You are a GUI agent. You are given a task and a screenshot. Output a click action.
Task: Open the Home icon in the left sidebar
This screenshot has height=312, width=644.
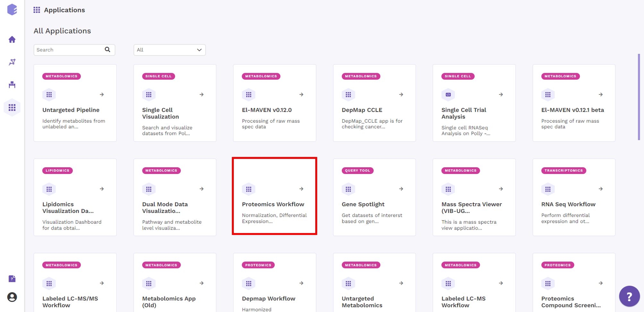point(12,39)
